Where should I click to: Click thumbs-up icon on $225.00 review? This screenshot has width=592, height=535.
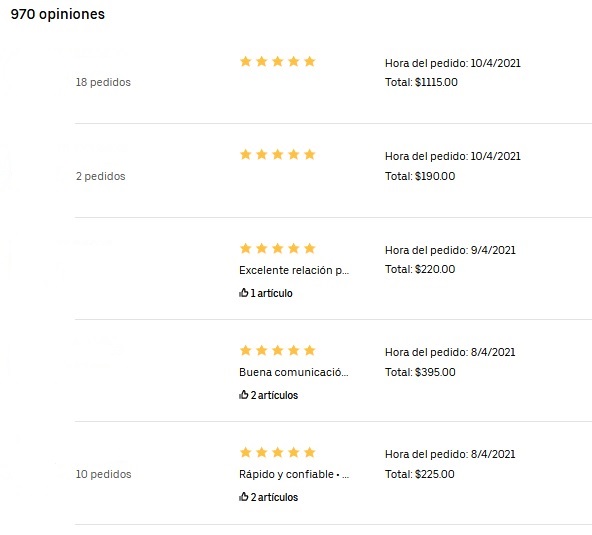(x=244, y=496)
